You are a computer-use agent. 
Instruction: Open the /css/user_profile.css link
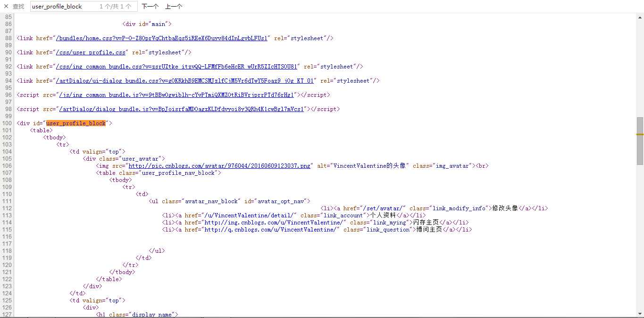[x=91, y=52]
